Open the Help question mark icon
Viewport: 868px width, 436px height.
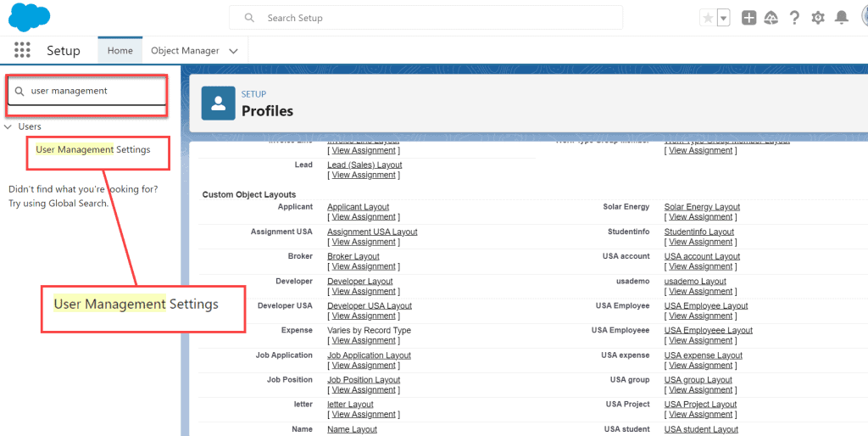tap(794, 18)
